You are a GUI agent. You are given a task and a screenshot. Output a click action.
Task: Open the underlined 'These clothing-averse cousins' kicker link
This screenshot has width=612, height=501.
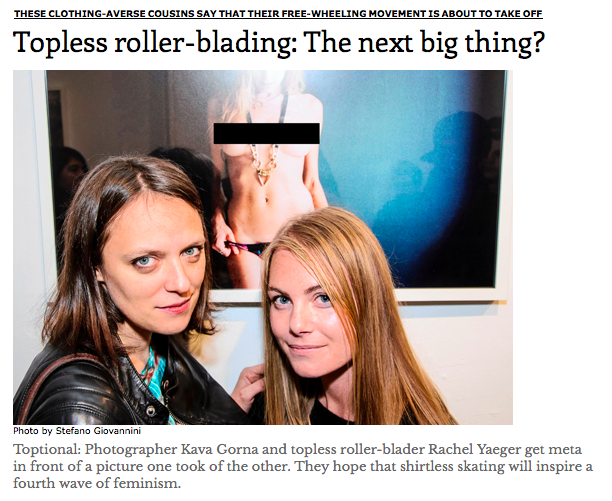point(278,14)
